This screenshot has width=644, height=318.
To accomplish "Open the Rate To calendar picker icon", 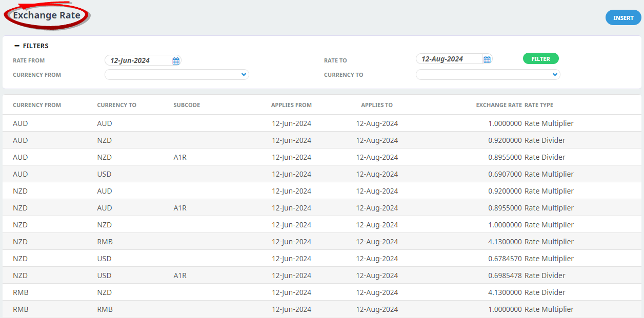I will tap(487, 59).
